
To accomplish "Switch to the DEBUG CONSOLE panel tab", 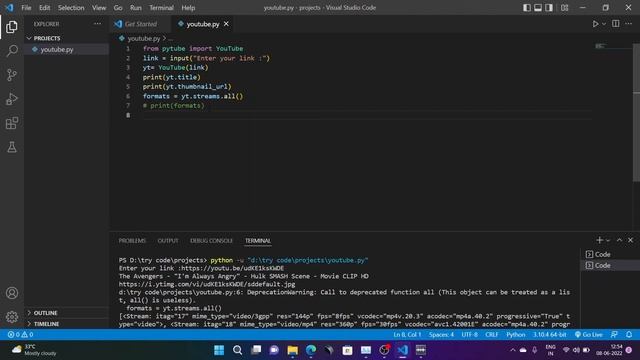I will [x=211, y=241].
